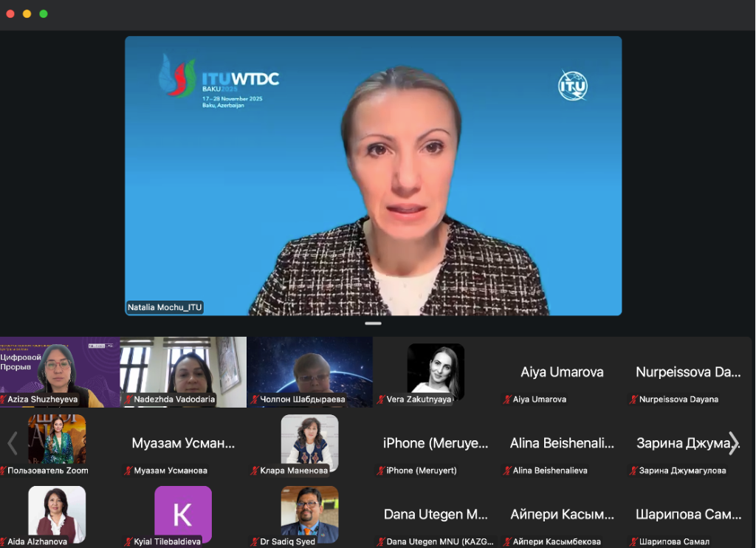
Task: Click the green full-screen window button
Action: (44, 14)
